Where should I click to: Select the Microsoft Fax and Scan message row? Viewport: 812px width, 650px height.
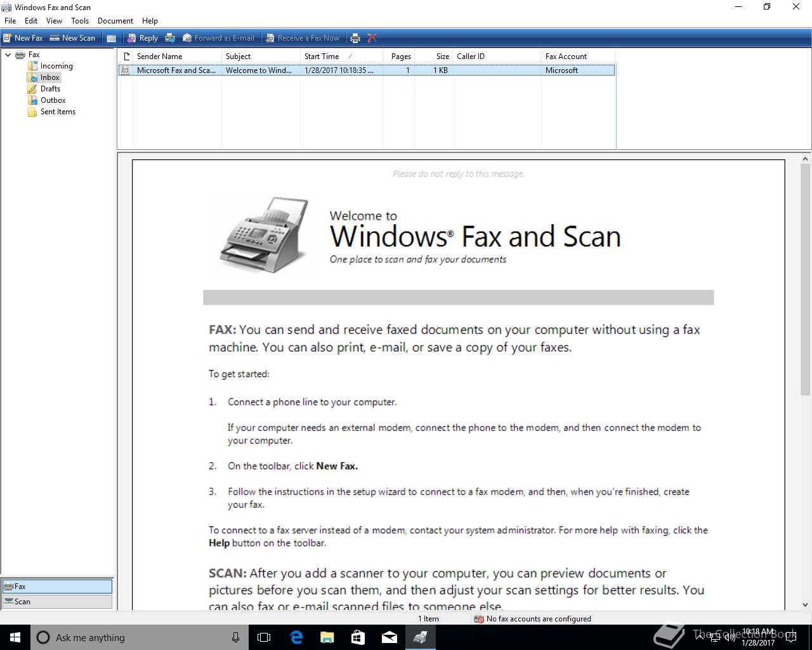pos(367,70)
